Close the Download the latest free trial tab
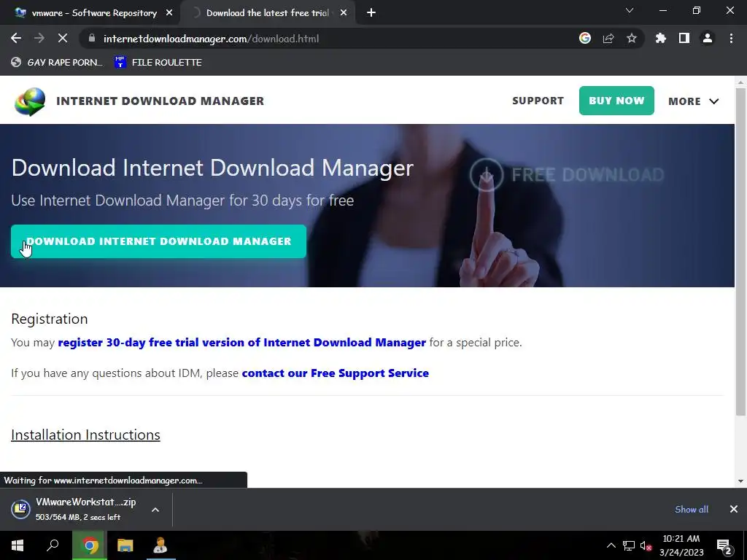The height and width of the screenshot is (560, 747). point(344,13)
